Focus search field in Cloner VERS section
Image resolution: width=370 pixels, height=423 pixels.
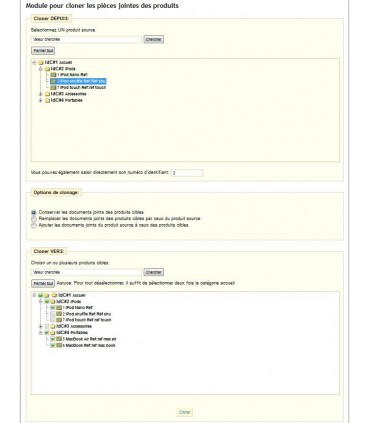coord(87,272)
